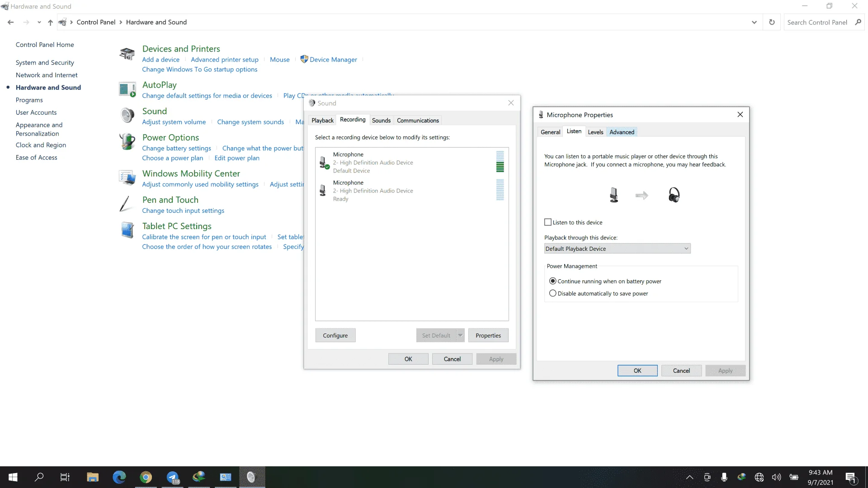Click the Windows Mobility Center icon
The image size is (868, 488).
click(x=127, y=178)
